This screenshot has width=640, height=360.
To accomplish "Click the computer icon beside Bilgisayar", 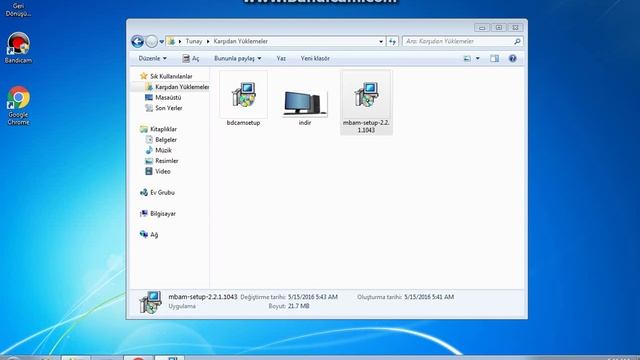I will 143,213.
